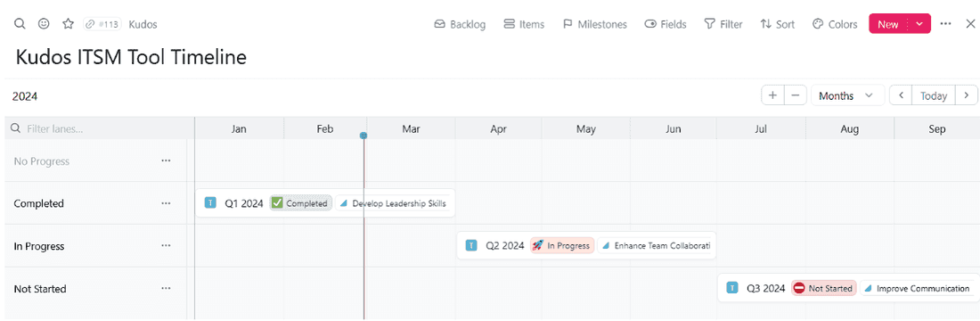Screen dimensions: 980x321
Task: Expand the New button dropdown arrow
Action: 919,24
